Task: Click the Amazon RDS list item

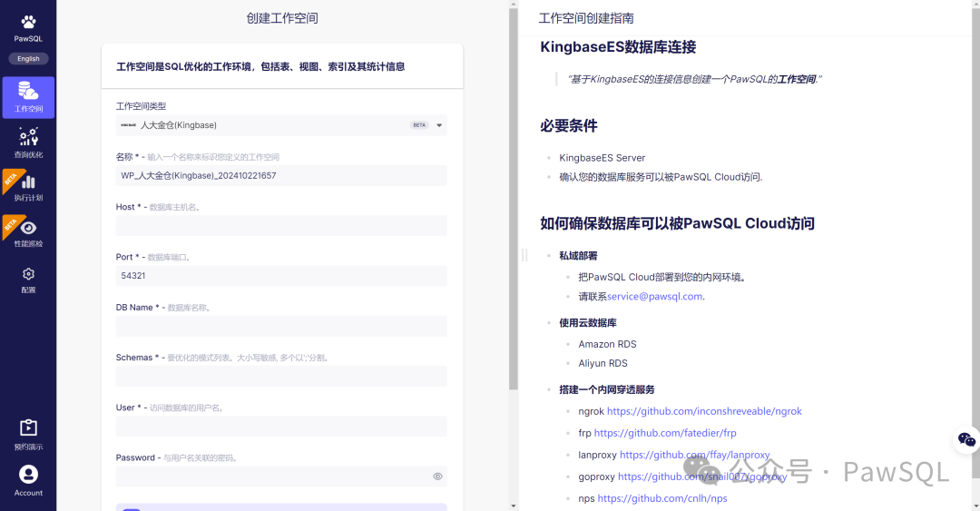Action: point(607,344)
